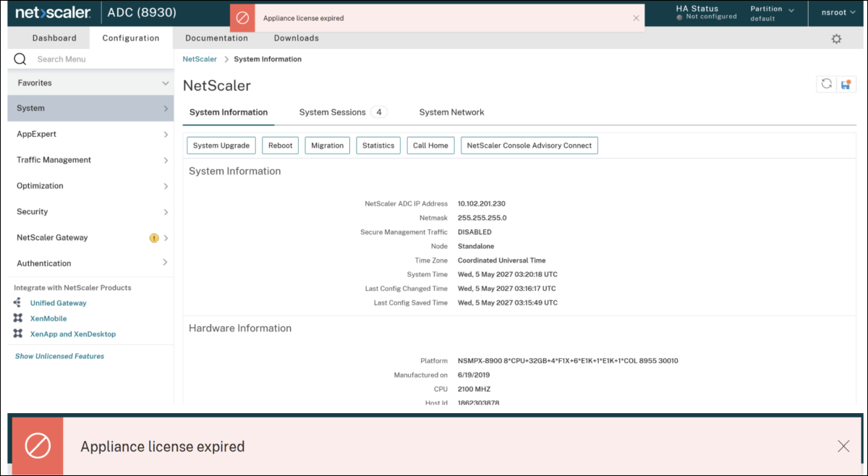
Task: Click the System Sessions count badge 4
Action: pos(379,112)
